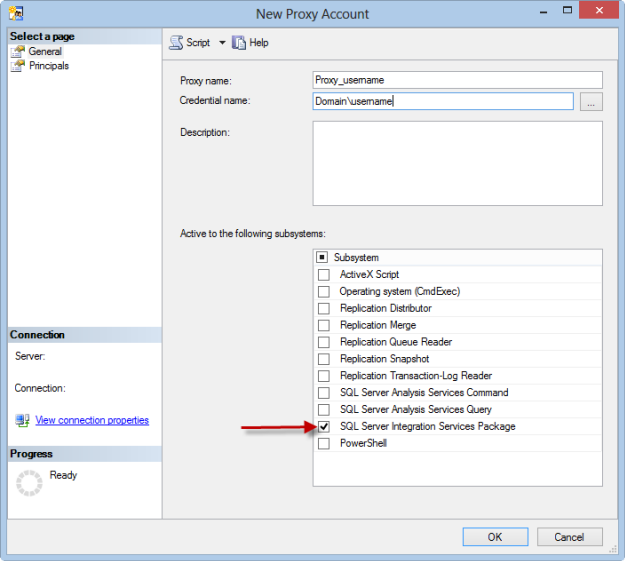Click the Help toolbar label
The height and width of the screenshot is (561, 625).
click(x=259, y=43)
